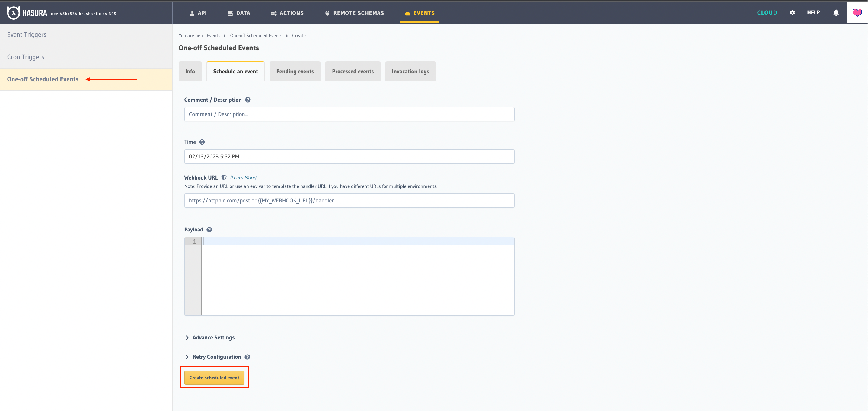Switch to the Pending events tab
This screenshot has height=411, width=868.
[295, 71]
